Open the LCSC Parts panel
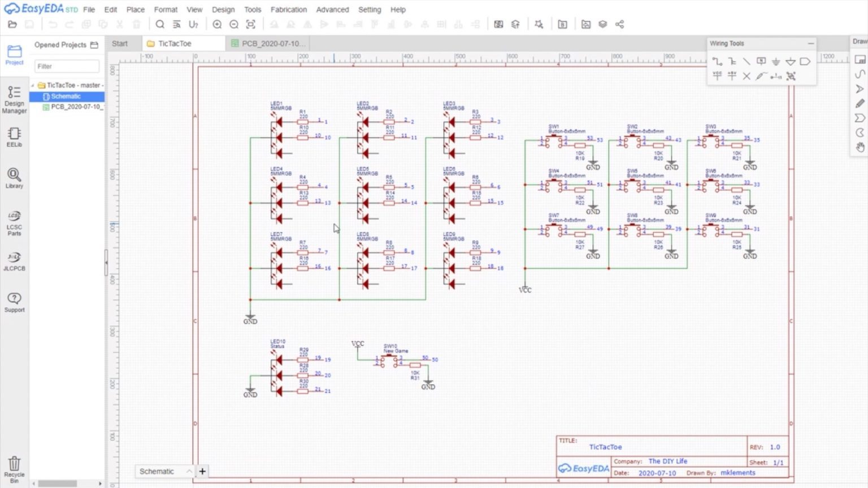868x488 pixels. pyautogui.click(x=14, y=220)
